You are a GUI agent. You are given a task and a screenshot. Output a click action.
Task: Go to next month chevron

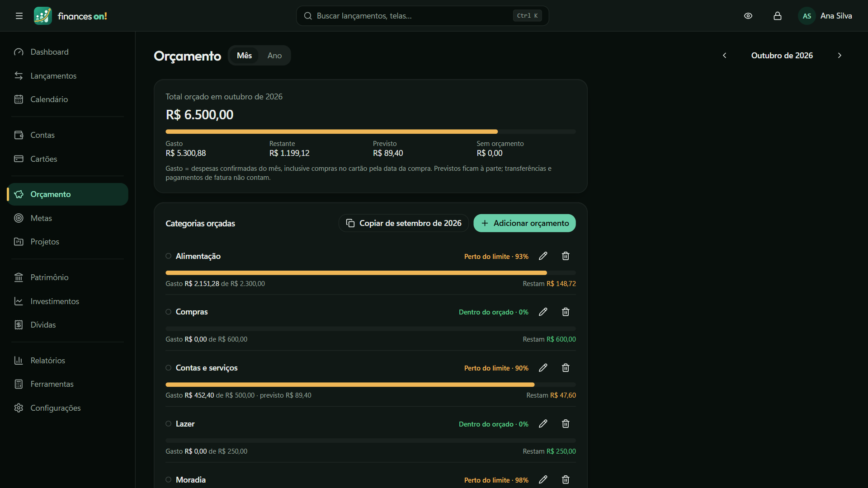[840, 56]
